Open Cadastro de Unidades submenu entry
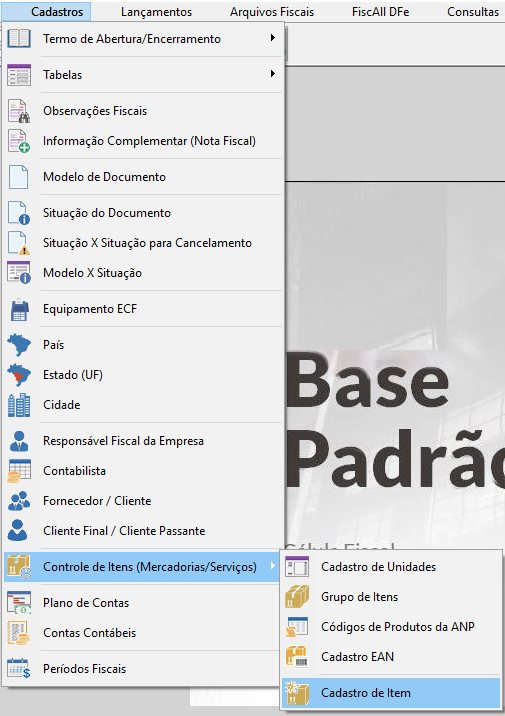The height and width of the screenshot is (716, 505). (391, 567)
